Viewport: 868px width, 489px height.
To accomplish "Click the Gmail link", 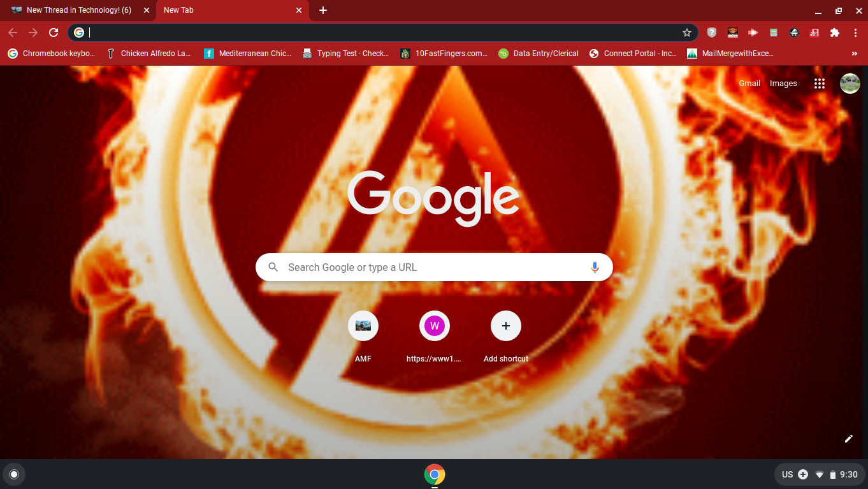I will (749, 84).
